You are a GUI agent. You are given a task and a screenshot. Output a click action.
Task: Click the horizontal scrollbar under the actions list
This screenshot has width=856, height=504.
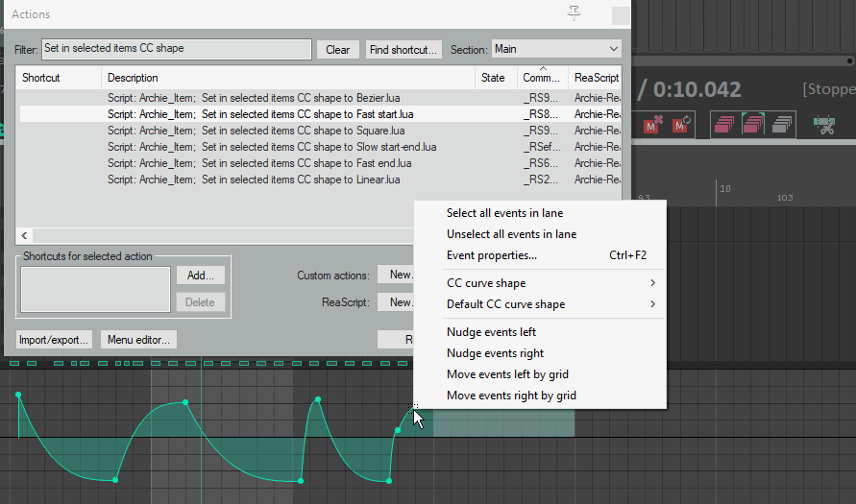[x=222, y=235]
